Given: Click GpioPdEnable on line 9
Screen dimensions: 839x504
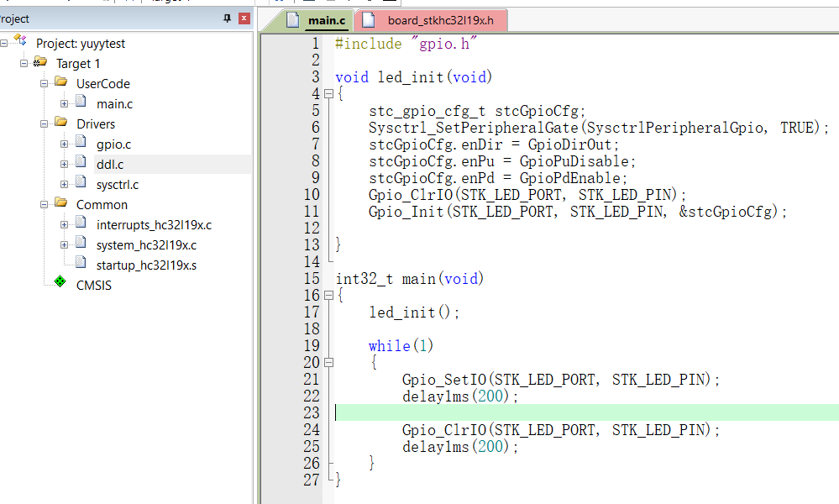Looking at the screenshot, I should click(572, 178).
